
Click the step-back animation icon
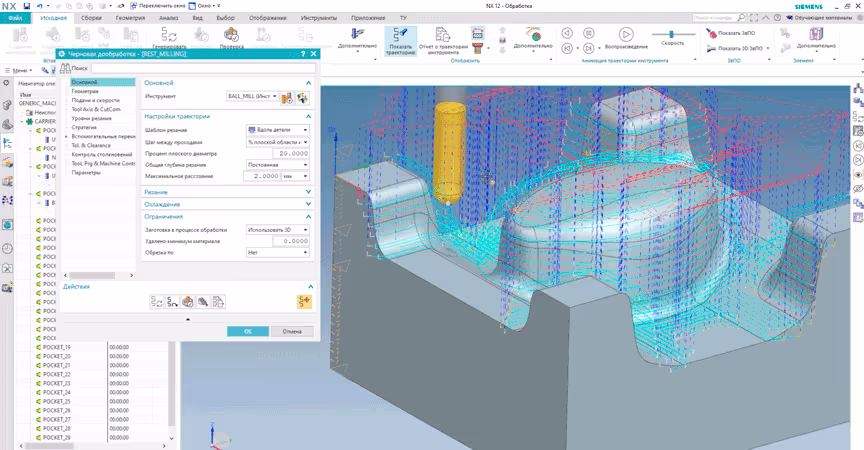coord(567,33)
